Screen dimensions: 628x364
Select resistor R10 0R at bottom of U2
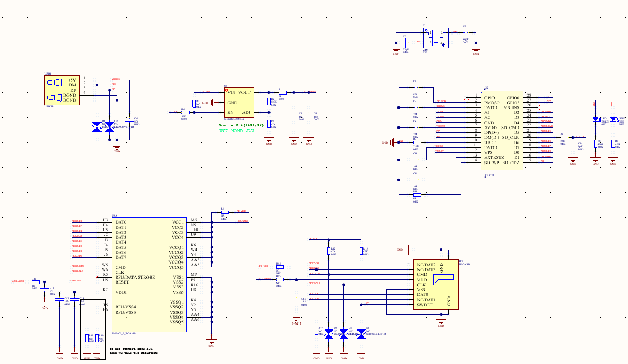(417, 194)
